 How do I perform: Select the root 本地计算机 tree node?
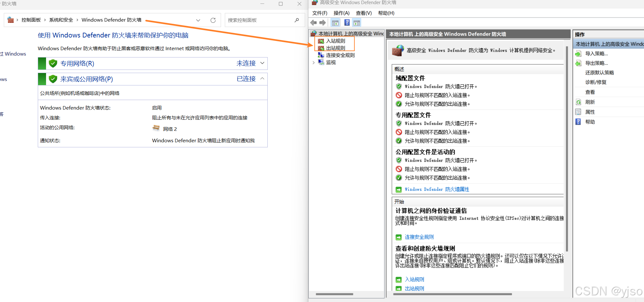[x=351, y=34]
